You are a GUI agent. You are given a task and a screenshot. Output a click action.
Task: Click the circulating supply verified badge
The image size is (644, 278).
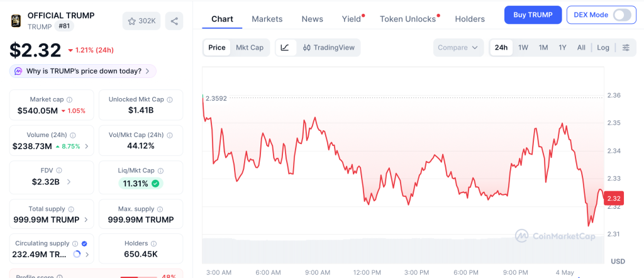pyautogui.click(x=84, y=243)
